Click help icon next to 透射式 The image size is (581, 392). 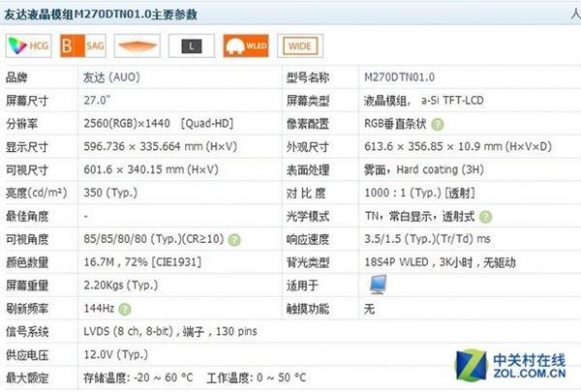coord(485,218)
